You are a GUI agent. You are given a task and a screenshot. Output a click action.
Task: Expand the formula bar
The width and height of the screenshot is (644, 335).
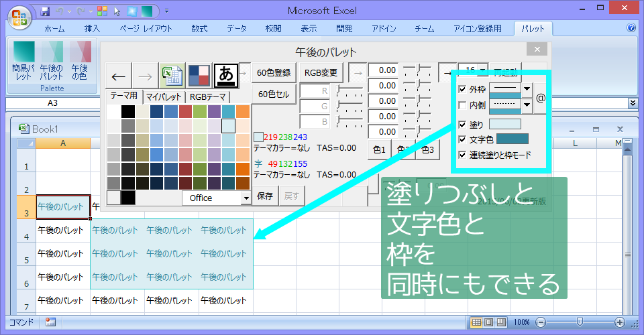(633, 103)
